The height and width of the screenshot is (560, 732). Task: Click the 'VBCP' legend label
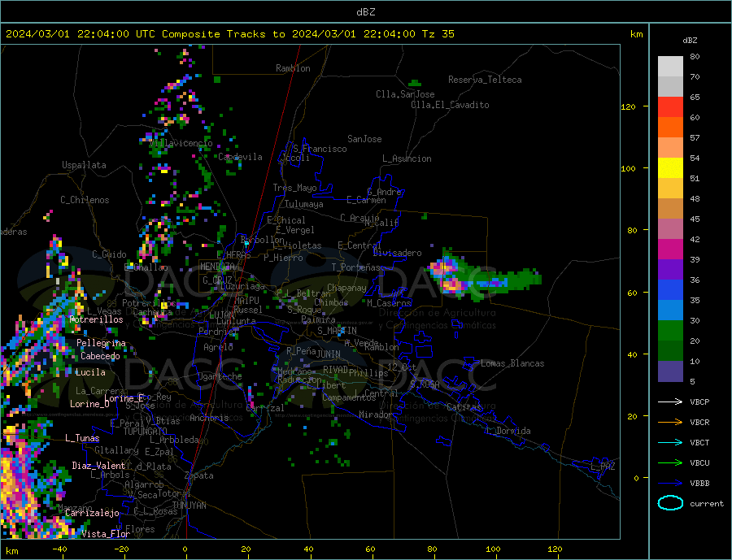pos(699,402)
